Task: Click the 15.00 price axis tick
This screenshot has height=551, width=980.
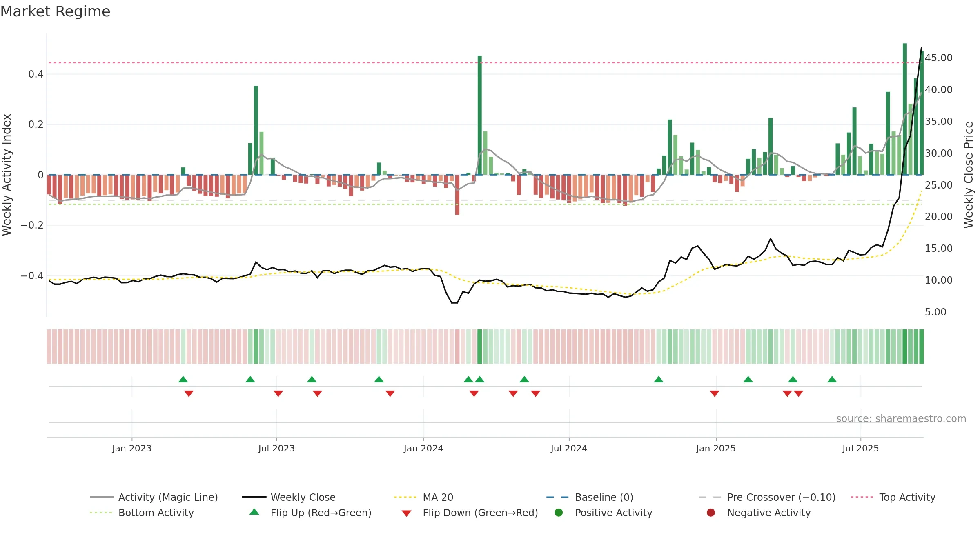Action: 938,249
